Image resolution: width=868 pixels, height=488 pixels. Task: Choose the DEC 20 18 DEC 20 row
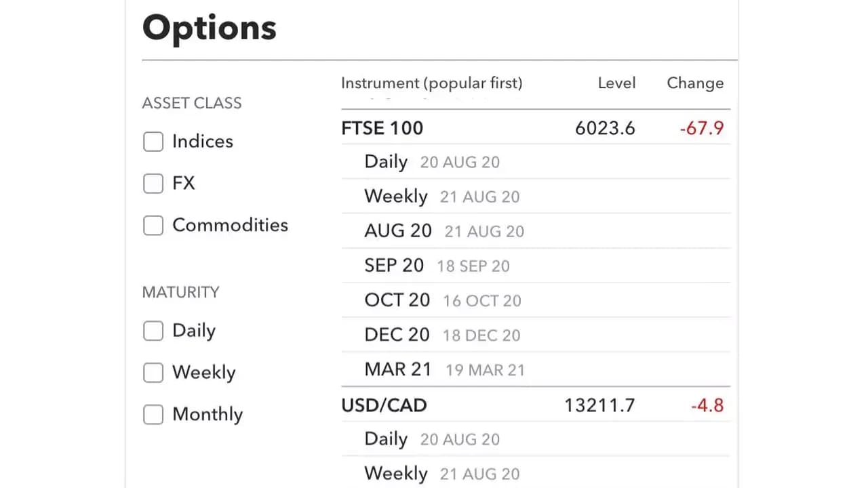pyautogui.click(x=536, y=335)
